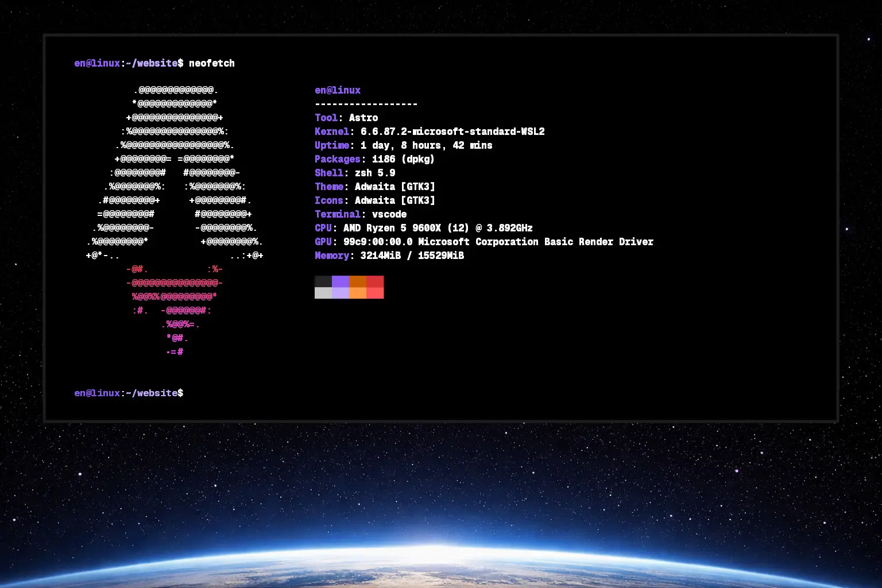Click the Astro ASCII art logo
Viewport: 882px width, 588px height.
[x=175, y=221]
